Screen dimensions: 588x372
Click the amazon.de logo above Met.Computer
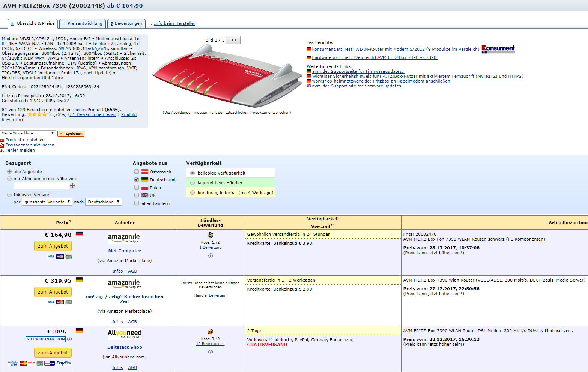pyautogui.click(x=125, y=238)
